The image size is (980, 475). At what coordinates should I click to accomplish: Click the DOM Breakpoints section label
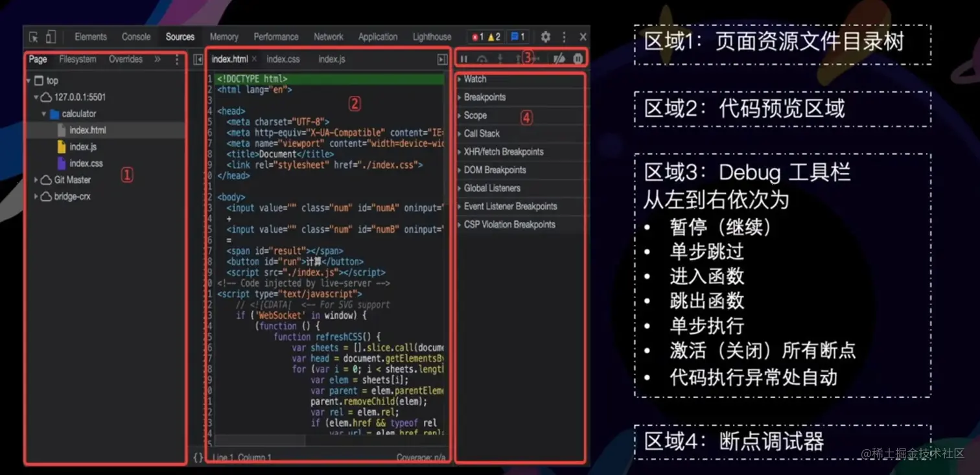click(495, 170)
